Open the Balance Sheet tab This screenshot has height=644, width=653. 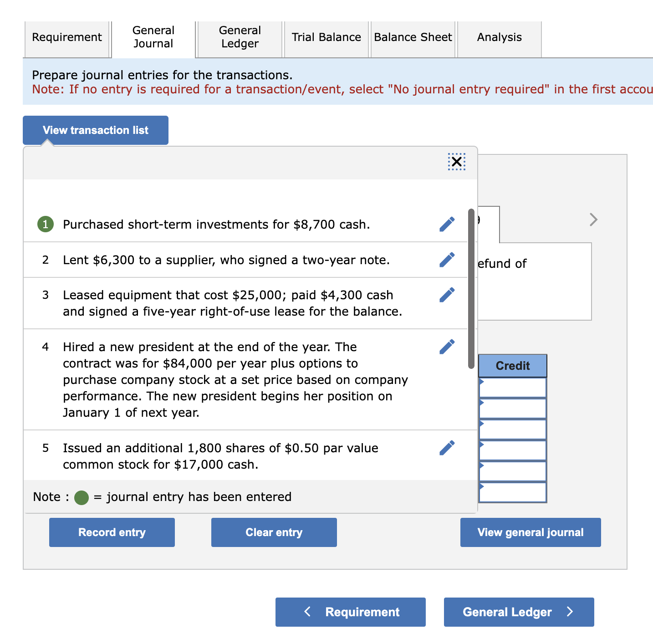click(412, 37)
